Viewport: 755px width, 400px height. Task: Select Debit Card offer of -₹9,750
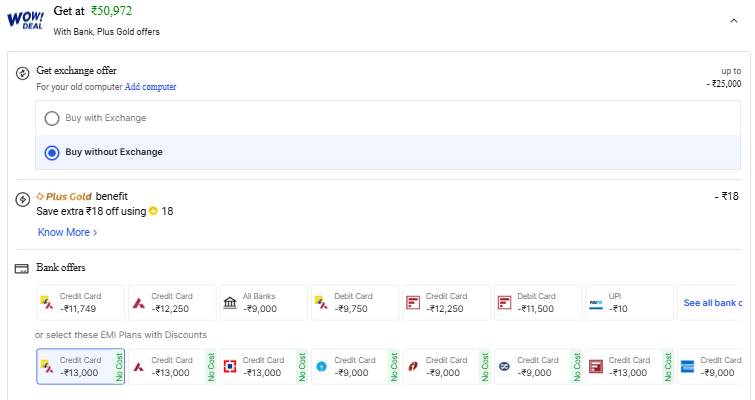coord(355,302)
